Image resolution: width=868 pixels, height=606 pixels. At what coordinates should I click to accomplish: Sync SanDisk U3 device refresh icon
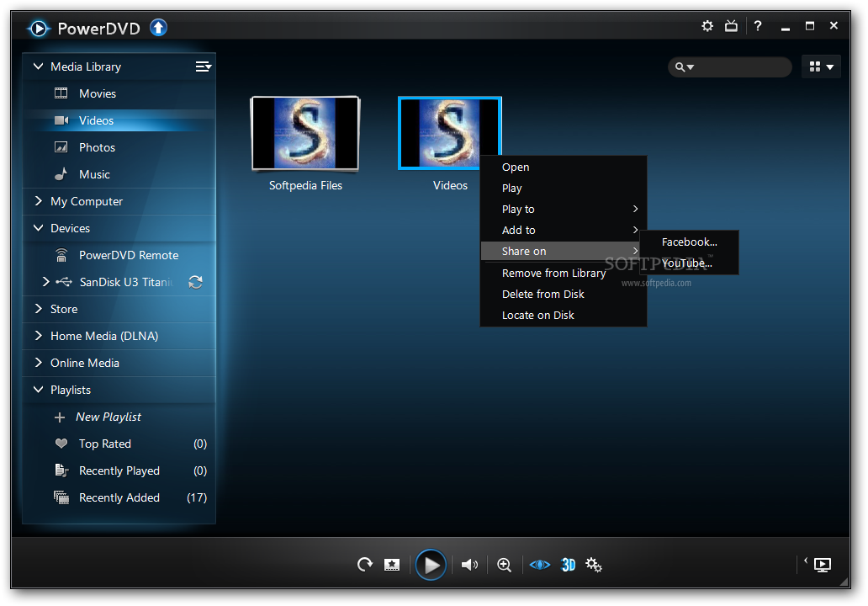[195, 282]
